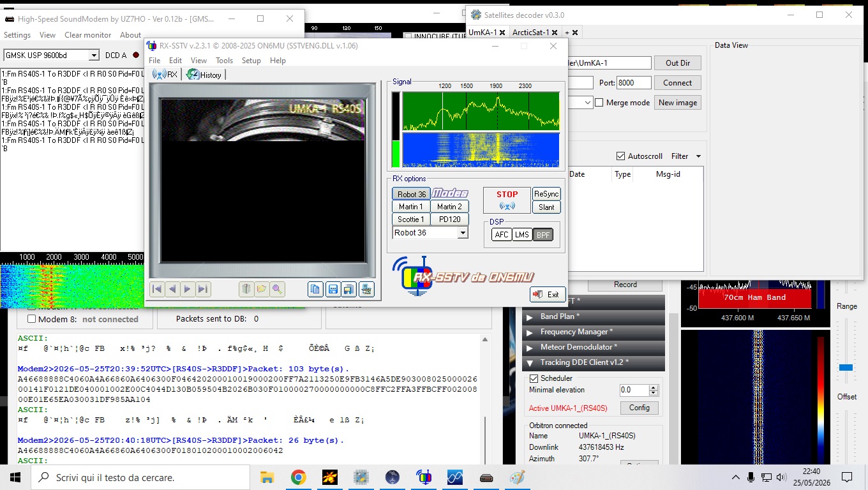Show previous image in RX-SSTV viewer
The height and width of the screenshot is (490, 868).
click(172, 289)
